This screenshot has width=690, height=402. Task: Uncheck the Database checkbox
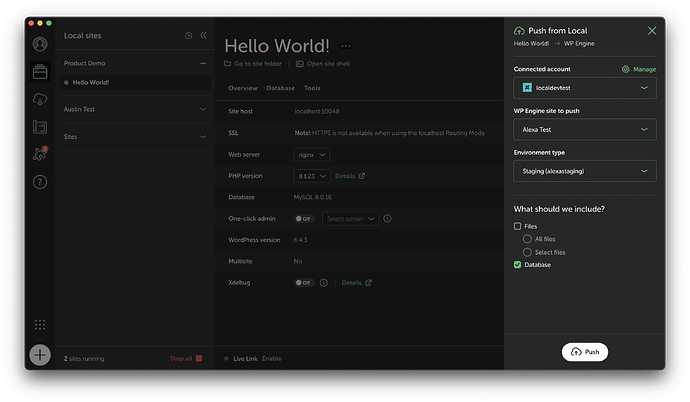(x=518, y=265)
